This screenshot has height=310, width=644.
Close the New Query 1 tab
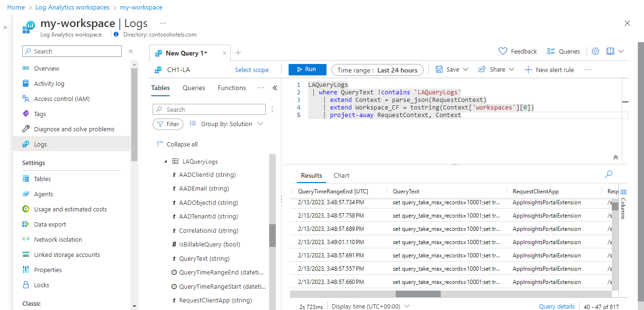[x=225, y=53]
